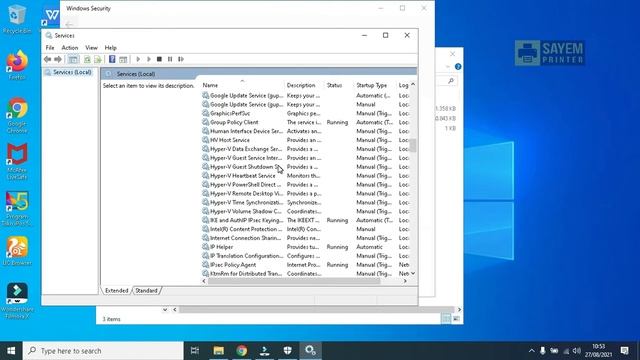
Task: Open the Help menu in Services
Action: click(x=111, y=48)
